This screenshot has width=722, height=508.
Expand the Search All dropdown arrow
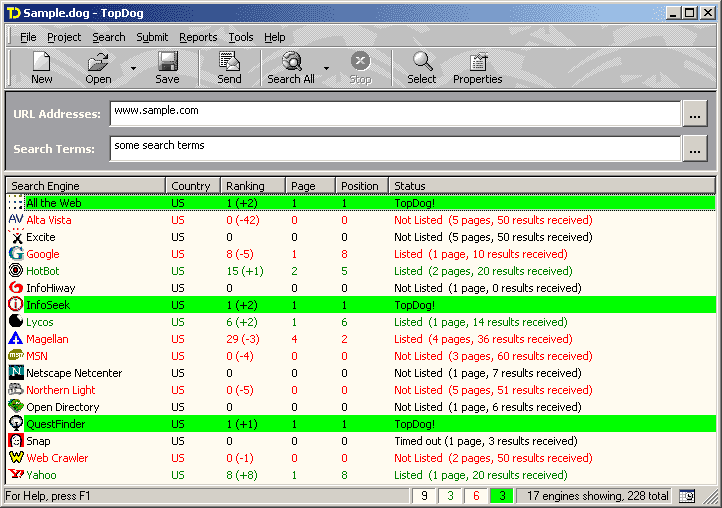pos(326,68)
